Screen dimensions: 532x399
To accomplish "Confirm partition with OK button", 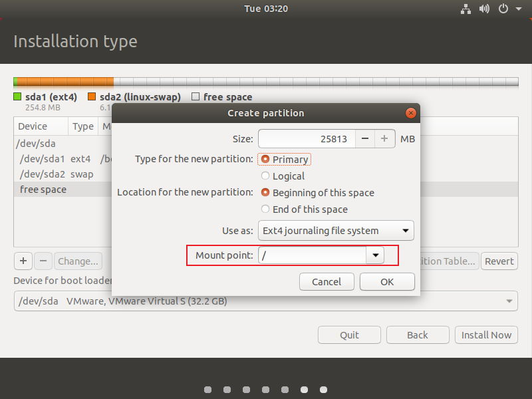I will tap(387, 281).
